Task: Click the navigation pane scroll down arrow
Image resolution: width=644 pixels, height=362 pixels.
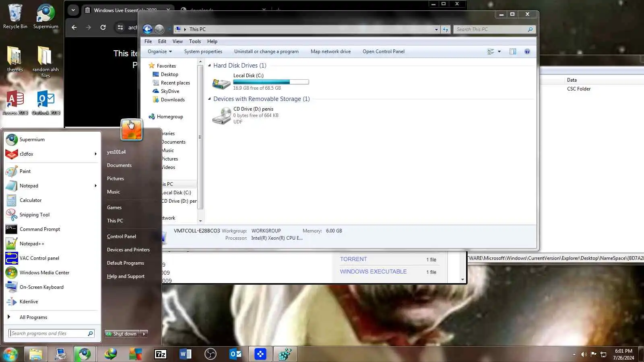Action: [x=200, y=221]
